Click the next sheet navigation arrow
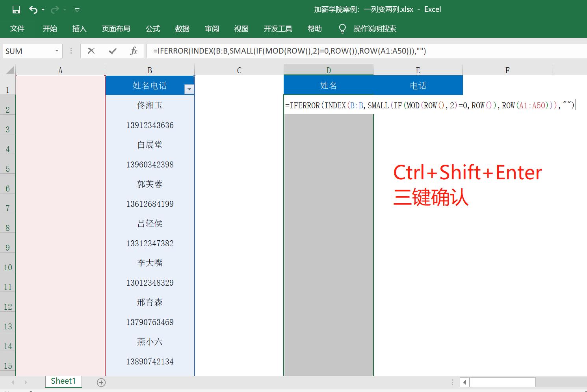The image size is (587, 392). (25, 382)
